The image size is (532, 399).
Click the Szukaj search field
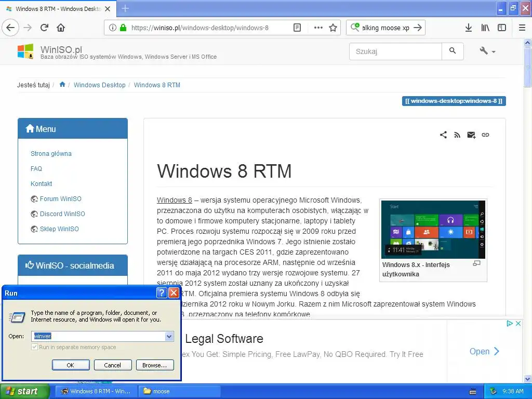395,51
